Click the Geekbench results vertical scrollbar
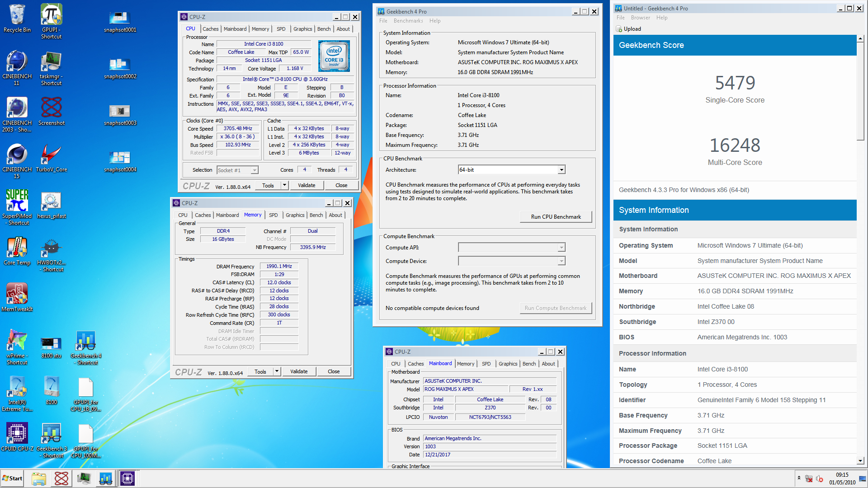The width and height of the screenshot is (868, 488). click(x=860, y=90)
